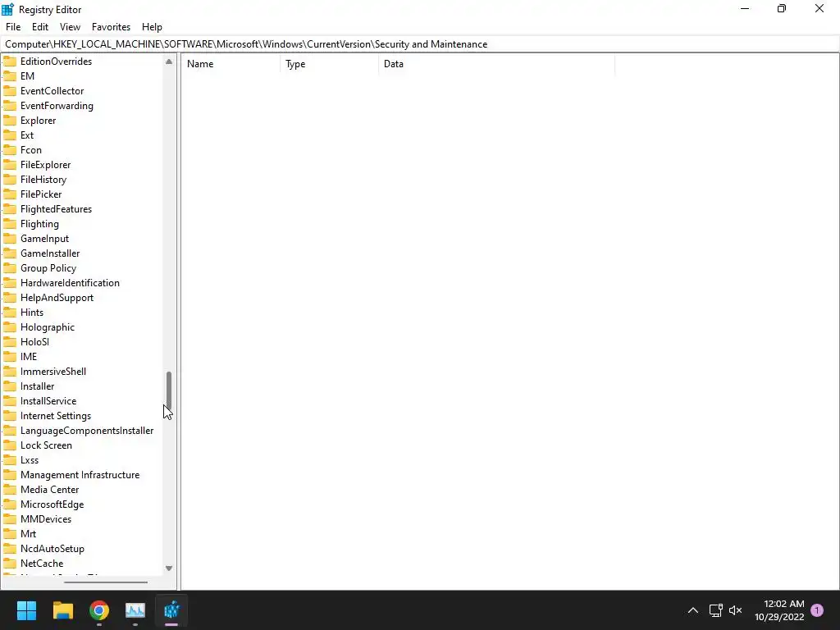Viewport: 840px width, 630px height.
Task: Select the ImmersiveShell key
Action: pyautogui.click(x=53, y=372)
